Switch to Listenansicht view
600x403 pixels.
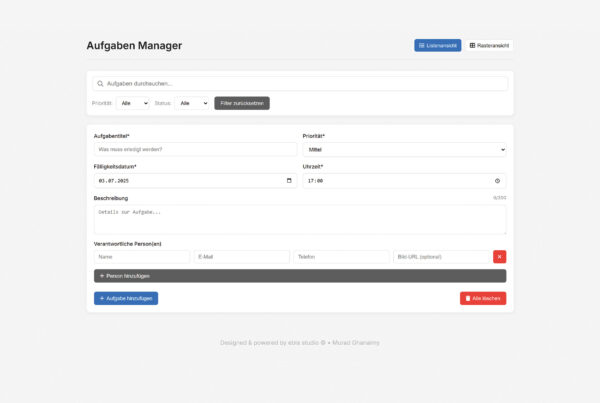[437, 46]
